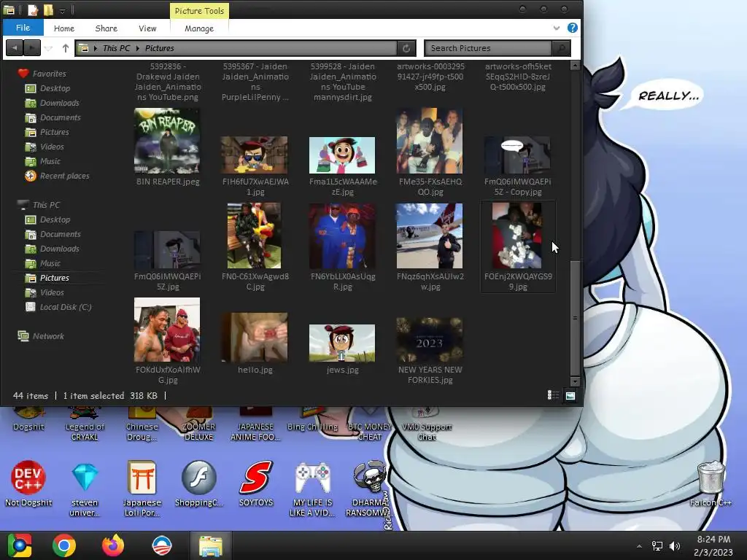Open the Share ribbon tab
The width and height of the screenshot is (747, 560).
[x=106, y=28]
